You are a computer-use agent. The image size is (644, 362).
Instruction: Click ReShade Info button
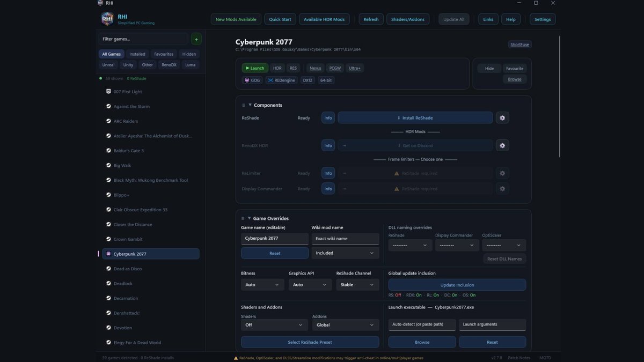tap(328, 118)
